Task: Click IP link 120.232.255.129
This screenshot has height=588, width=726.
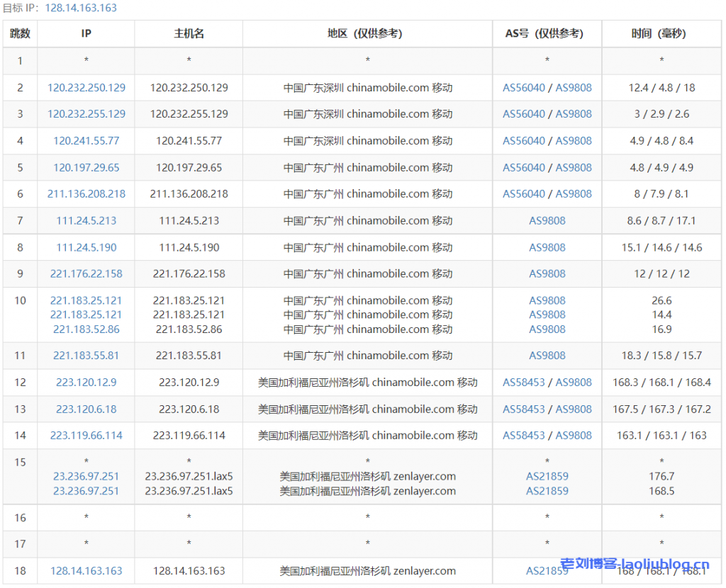Action: [x=86, y=114]
